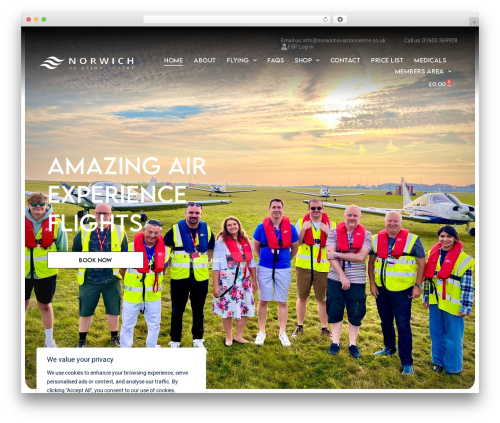The image size is (500, 423).
Task: Click the Norwich Aviation Centre logo
Action: [87, 62]
